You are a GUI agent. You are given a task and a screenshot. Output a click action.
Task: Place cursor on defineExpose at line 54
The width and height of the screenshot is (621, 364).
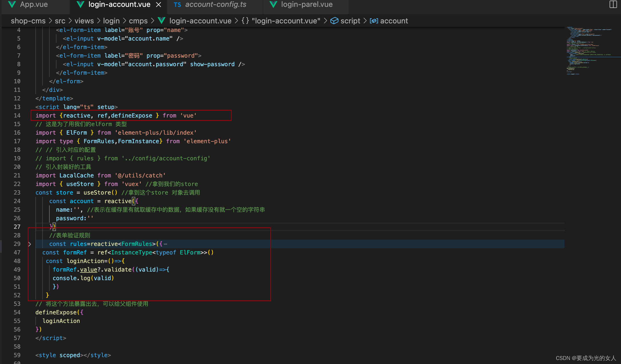(56, 312)
